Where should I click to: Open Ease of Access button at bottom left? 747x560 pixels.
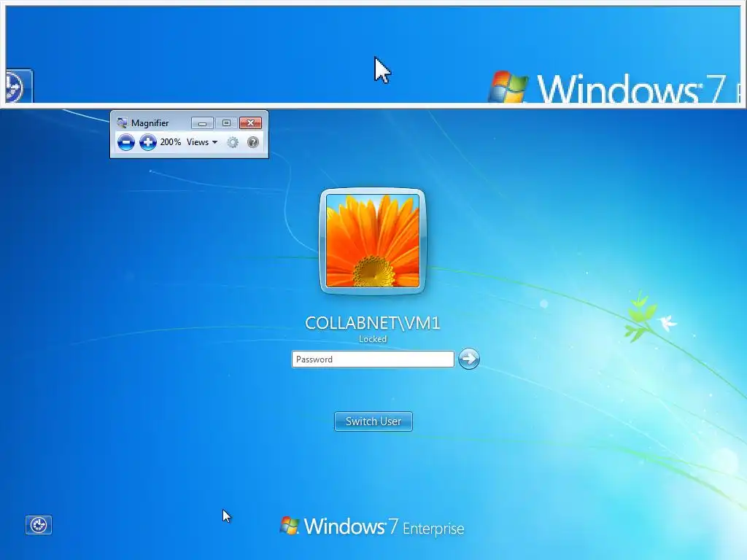pyautogui.click(x=39, y=525)
